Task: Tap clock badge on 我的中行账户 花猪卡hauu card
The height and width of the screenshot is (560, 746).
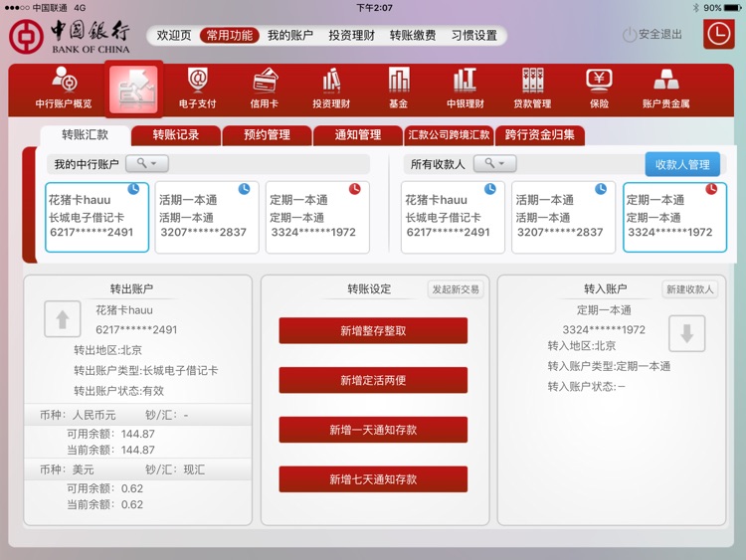Action: tap(133, 189)
